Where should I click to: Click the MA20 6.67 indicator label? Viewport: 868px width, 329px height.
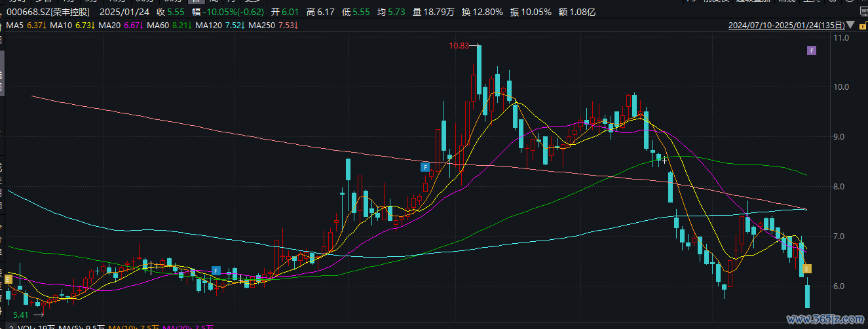pos(121,26)
